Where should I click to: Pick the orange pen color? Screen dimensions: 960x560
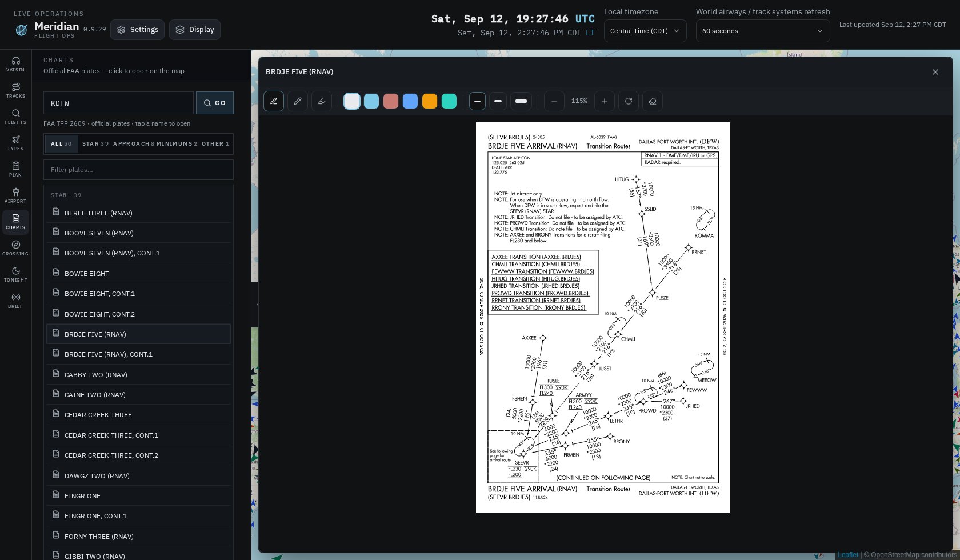(x=430, y=101)
